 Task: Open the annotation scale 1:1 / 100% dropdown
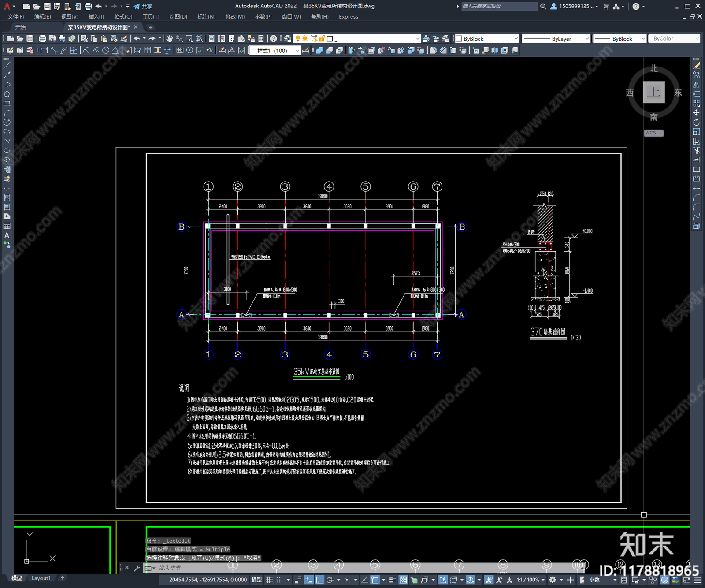point(531,580)
